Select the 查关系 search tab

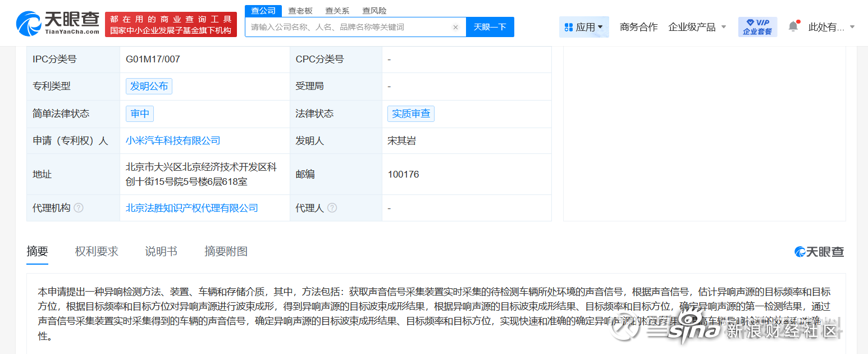[337, 11]
